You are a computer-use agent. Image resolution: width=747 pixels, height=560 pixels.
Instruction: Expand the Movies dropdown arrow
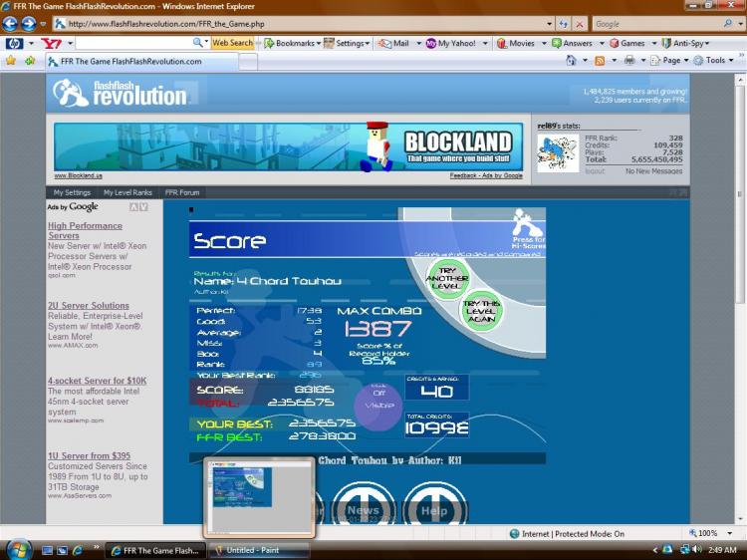pos(544,44)
